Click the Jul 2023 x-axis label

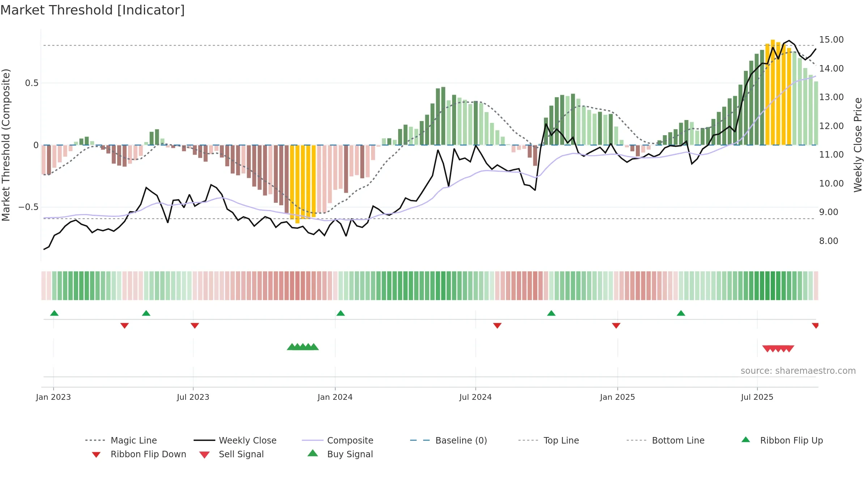(193, 397)
